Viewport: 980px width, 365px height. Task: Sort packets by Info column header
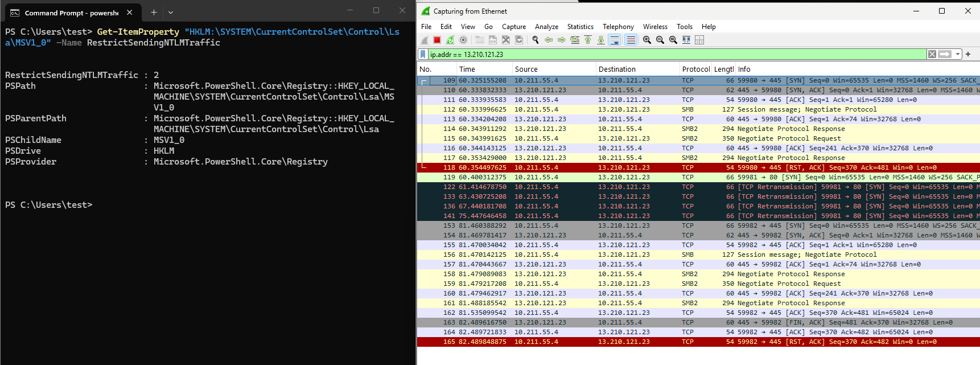[858, 69]
